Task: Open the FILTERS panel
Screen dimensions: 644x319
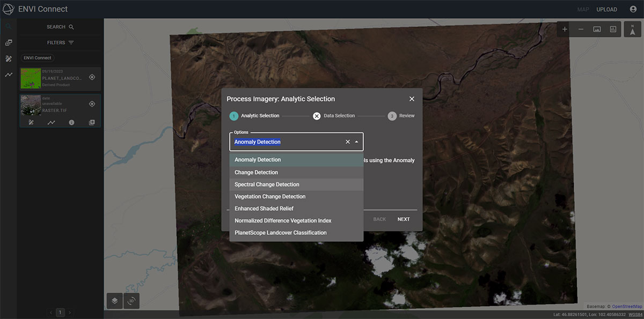Action: point(60,42)
